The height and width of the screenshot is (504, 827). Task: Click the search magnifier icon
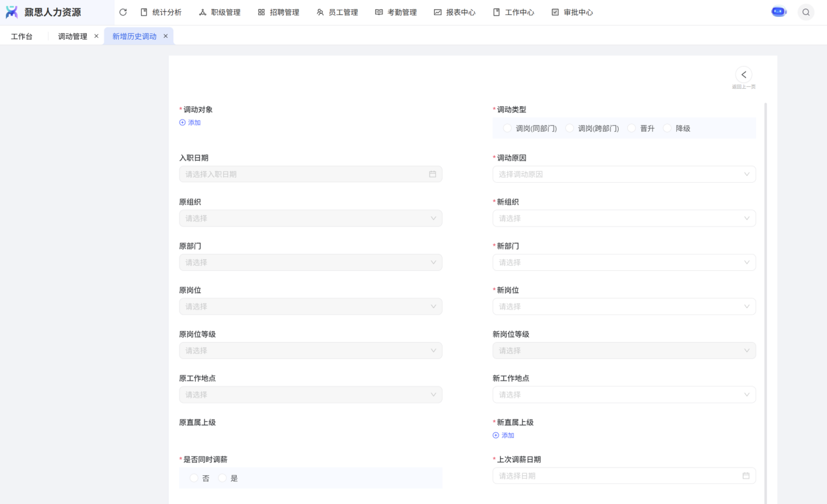806,12
